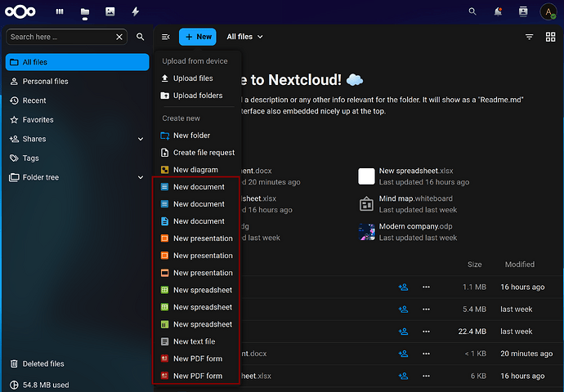Open the All files breadcrumb dropdown

click(244, 37)
